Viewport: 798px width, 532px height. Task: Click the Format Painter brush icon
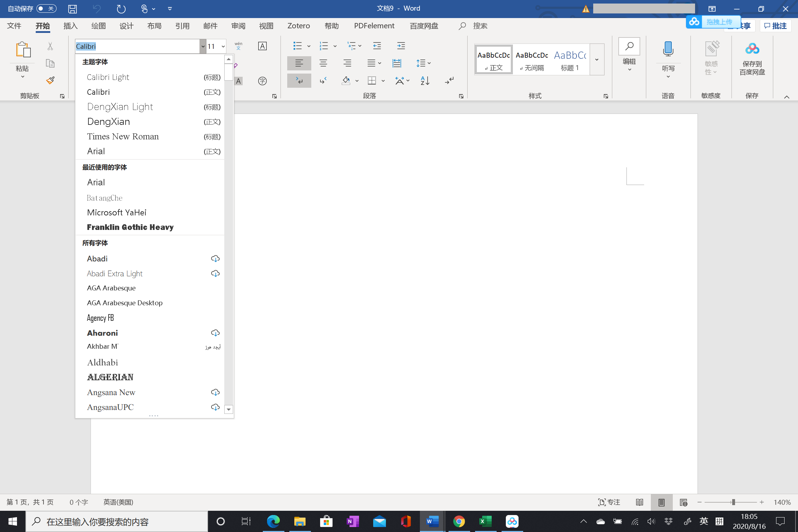click(x=50, y=80)
